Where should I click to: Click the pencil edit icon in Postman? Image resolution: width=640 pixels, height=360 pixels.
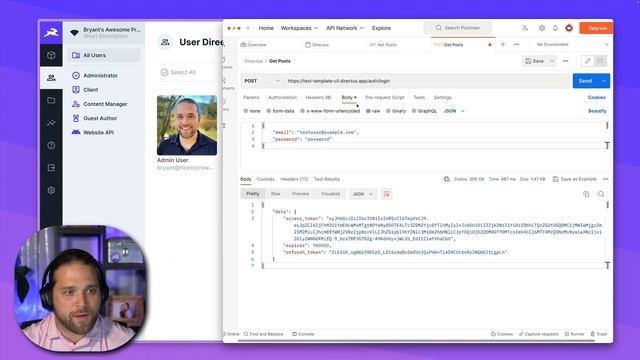pos(587,61)
